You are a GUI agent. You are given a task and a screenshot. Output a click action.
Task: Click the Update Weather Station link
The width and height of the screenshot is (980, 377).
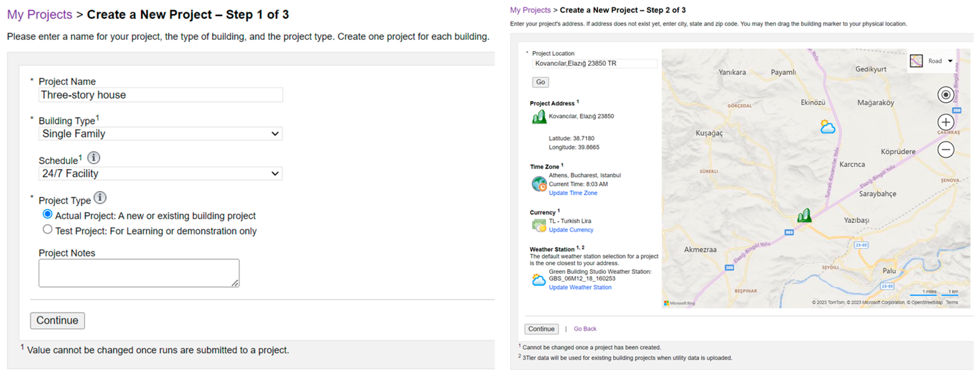(580, 288)
